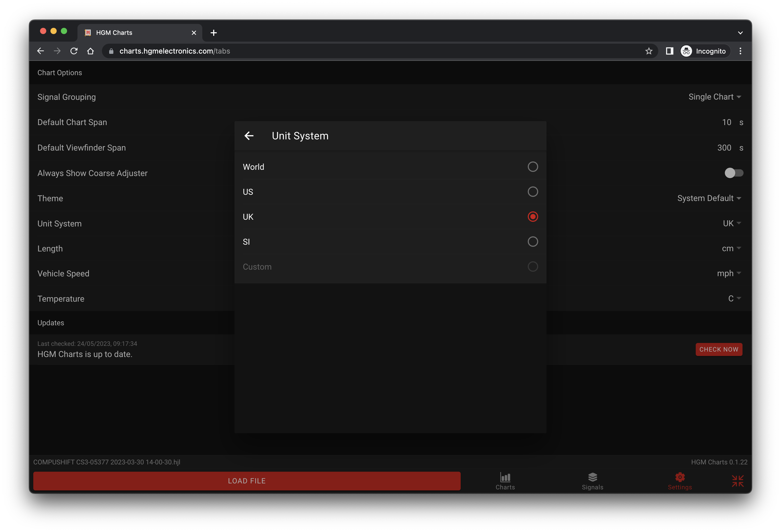781x532 pixels.
Task: Switch to the Signals tab
Action: (x=593, y=481)
